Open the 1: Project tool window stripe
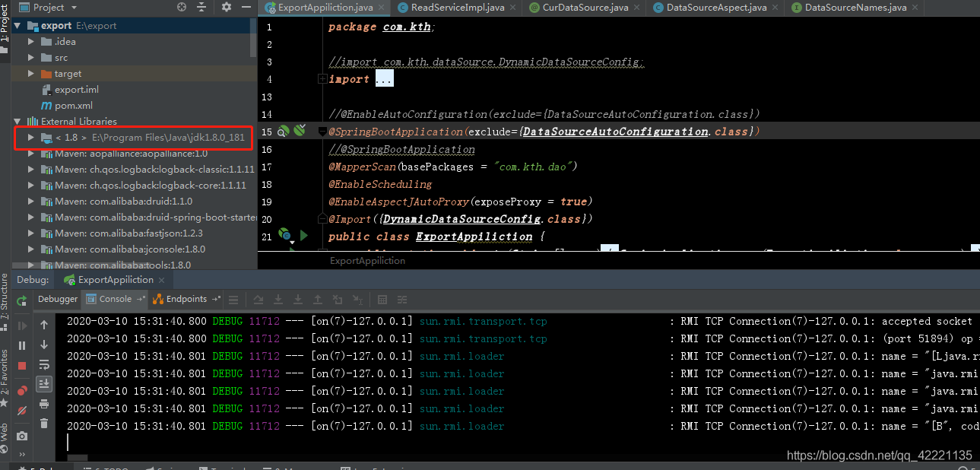Viewport: 980px width, 470px height. coord(5,27)
